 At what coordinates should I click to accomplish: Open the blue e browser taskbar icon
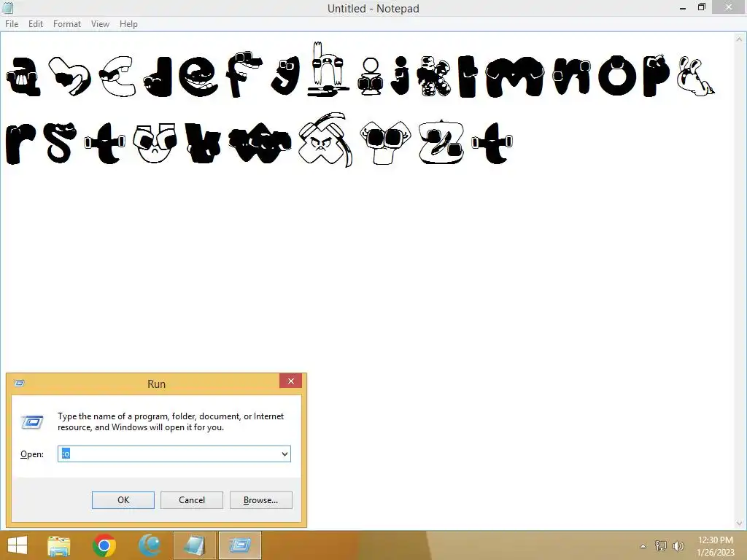[x=150, y=545]
